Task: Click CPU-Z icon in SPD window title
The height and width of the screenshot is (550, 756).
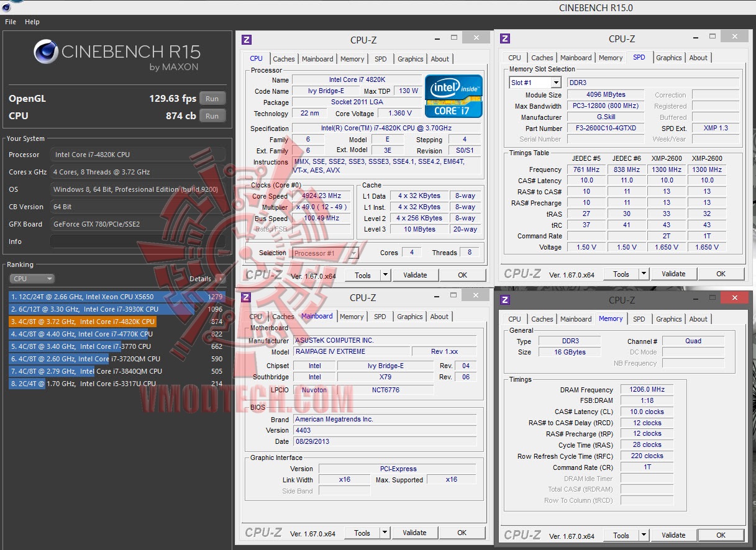Action: pyautogui.click(x=505, y=38)
